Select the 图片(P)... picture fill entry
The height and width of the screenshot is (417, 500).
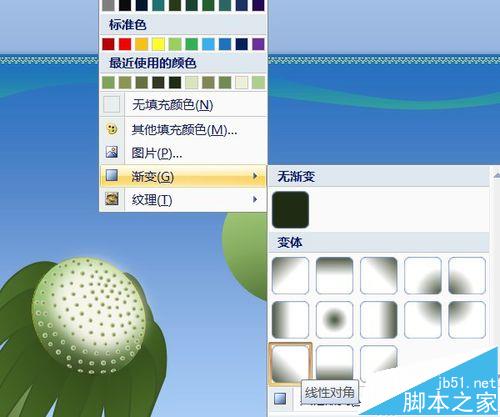[x=183, y=153]
